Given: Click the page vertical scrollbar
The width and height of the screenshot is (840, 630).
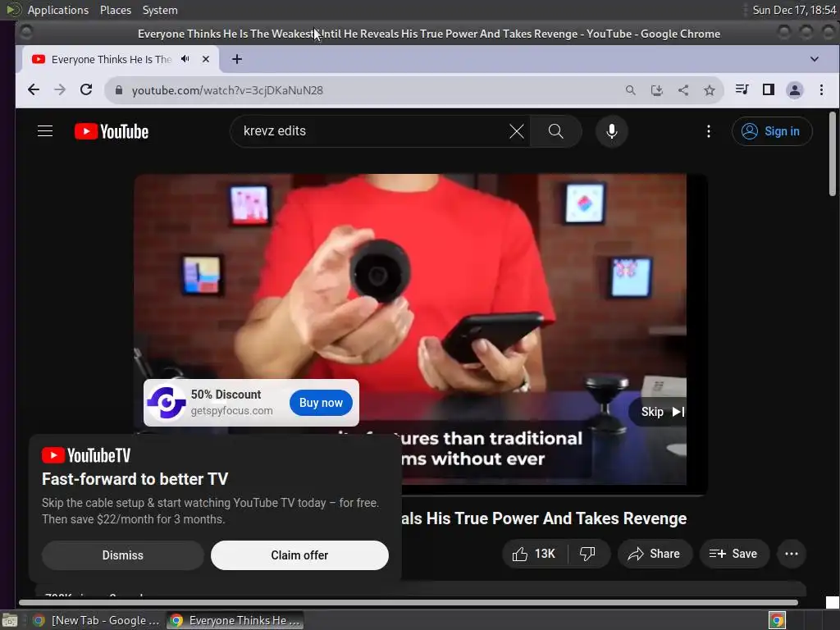Looking at the screenshot, I should (833, 153).
